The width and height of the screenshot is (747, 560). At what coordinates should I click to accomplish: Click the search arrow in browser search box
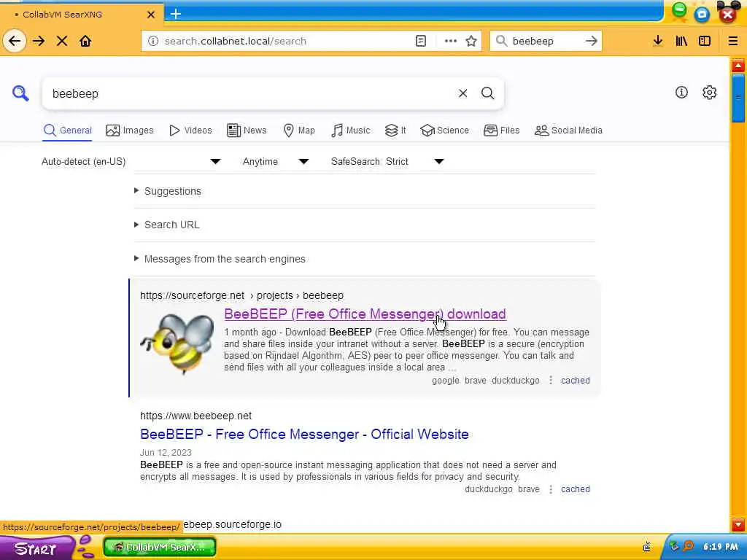pos(591,41)
